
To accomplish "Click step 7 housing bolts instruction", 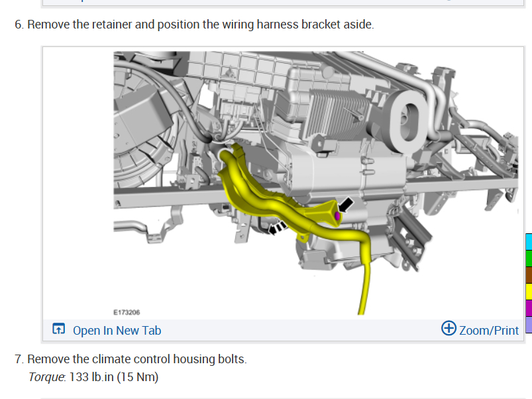I will pyautogui.click(x=131, y=359).
